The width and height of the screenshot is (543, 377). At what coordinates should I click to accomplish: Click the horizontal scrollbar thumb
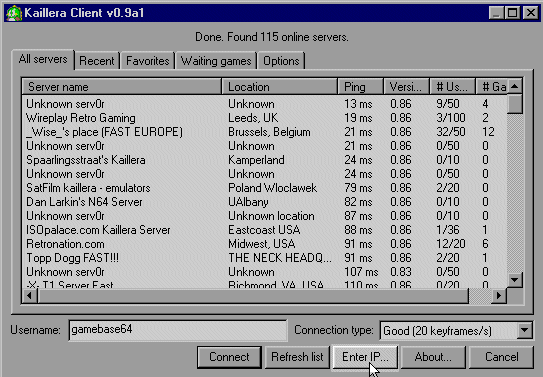tap(253, 296)
